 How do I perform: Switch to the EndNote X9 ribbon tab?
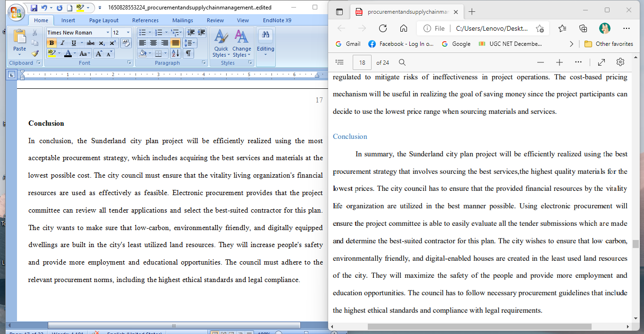(x=277, y=20)
